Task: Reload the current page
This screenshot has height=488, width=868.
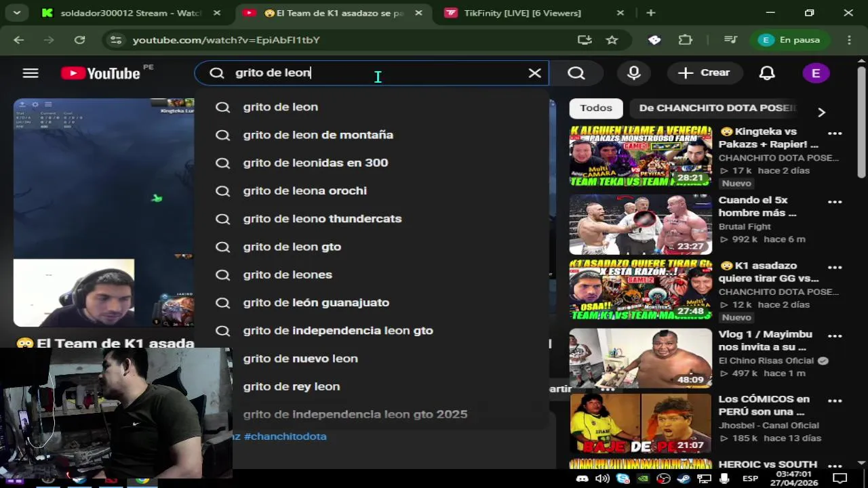Action: click(x=79, y=40)
